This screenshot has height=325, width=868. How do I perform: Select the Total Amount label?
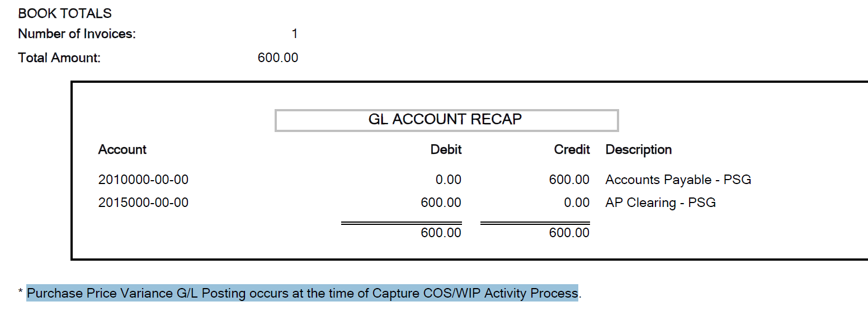(x=59, y=58)
